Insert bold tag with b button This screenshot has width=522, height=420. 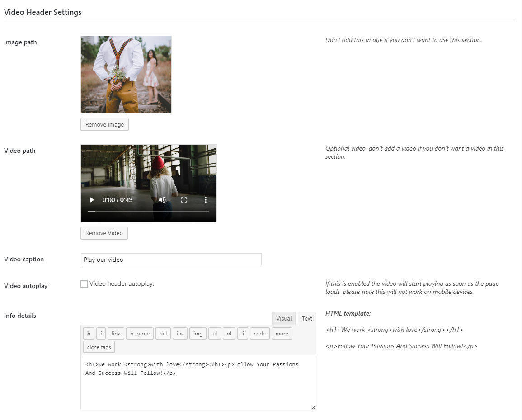pyautogui.click(x=89, y=333)
